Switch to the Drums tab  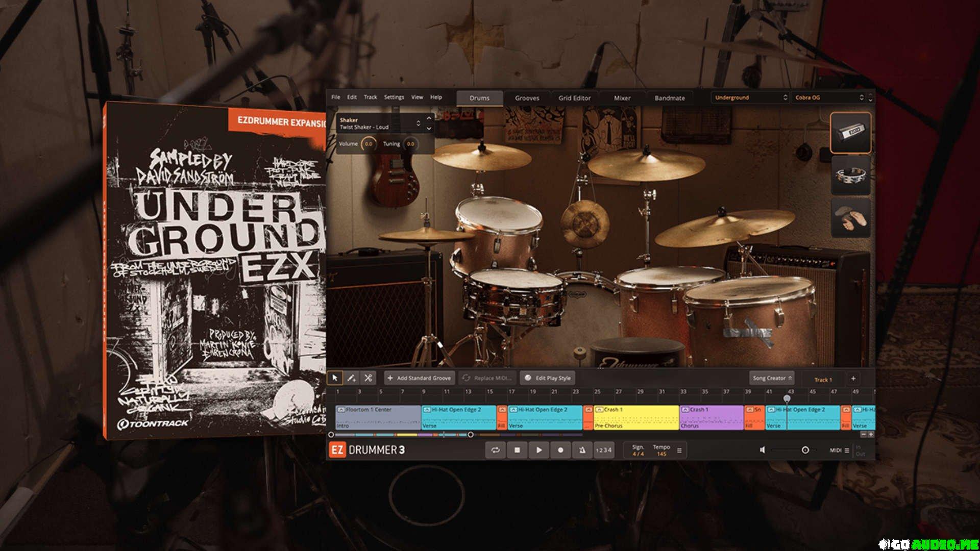479,98
